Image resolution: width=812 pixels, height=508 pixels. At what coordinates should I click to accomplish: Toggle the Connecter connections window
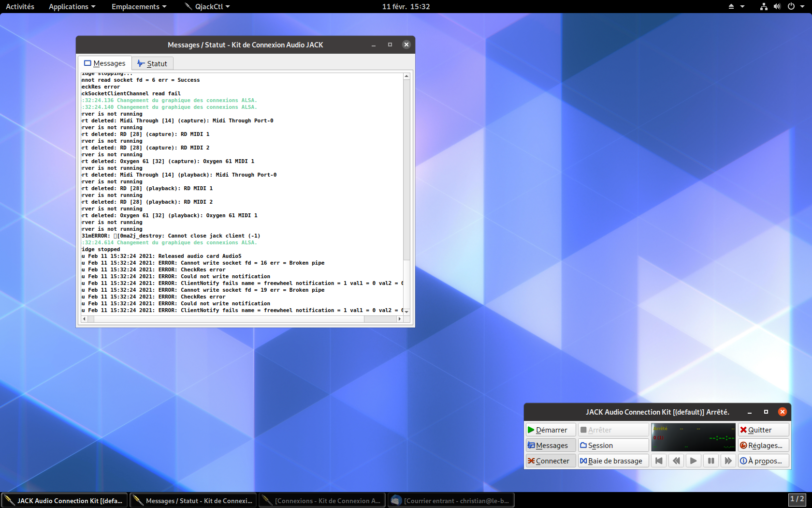click(551, 461)
